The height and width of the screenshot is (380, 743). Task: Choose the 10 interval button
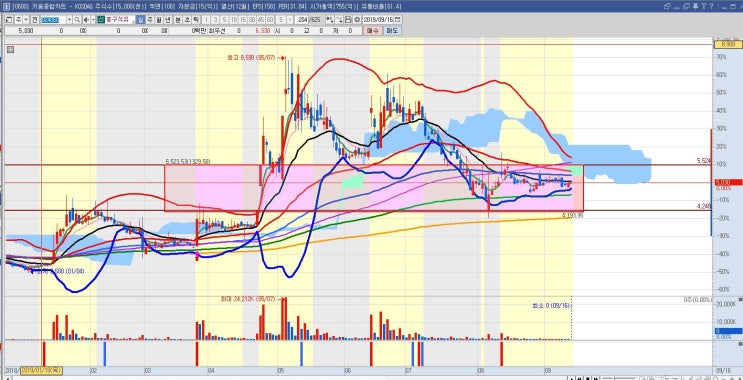coord(234,20)
